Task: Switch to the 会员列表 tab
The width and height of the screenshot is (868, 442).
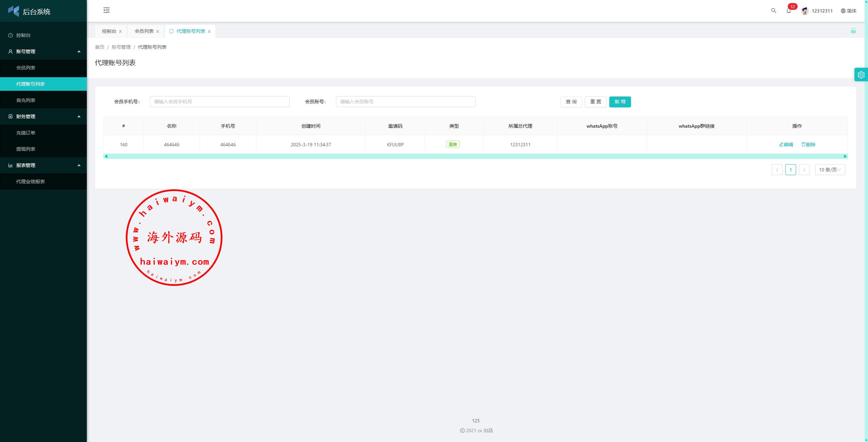Action: (144, 31)
